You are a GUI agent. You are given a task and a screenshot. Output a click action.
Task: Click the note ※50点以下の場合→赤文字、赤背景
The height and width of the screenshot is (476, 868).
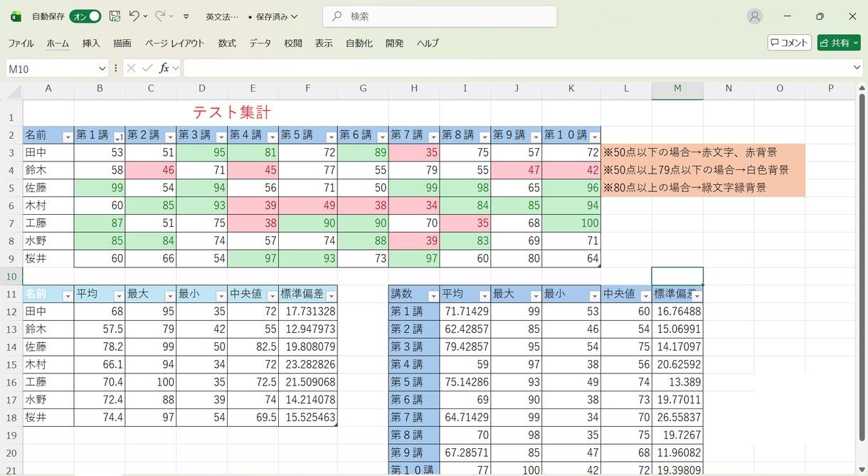[690, 152]
